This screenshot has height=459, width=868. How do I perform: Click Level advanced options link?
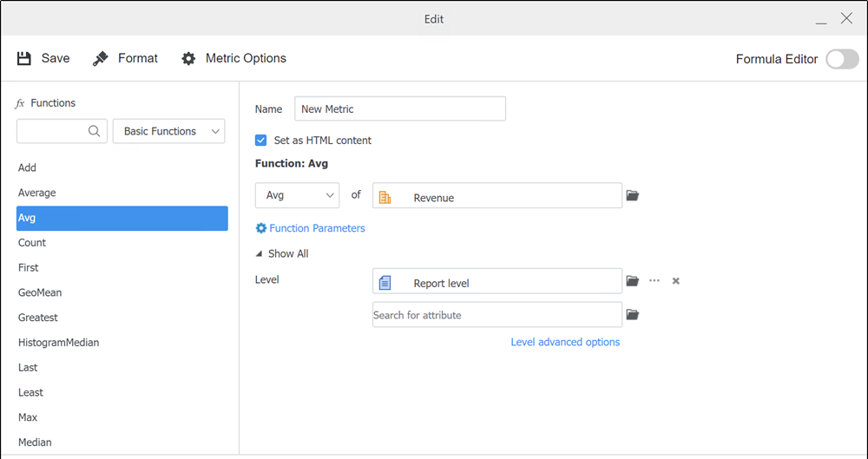[565, 342]
